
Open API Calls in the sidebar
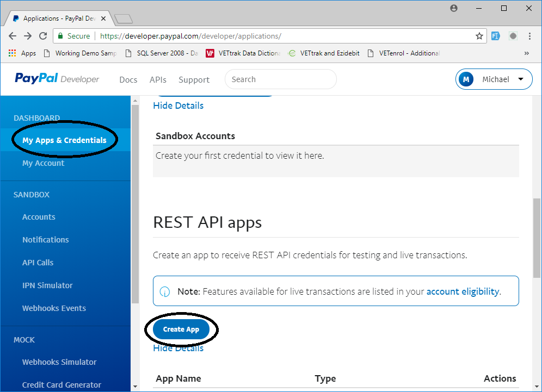(38, 263)
